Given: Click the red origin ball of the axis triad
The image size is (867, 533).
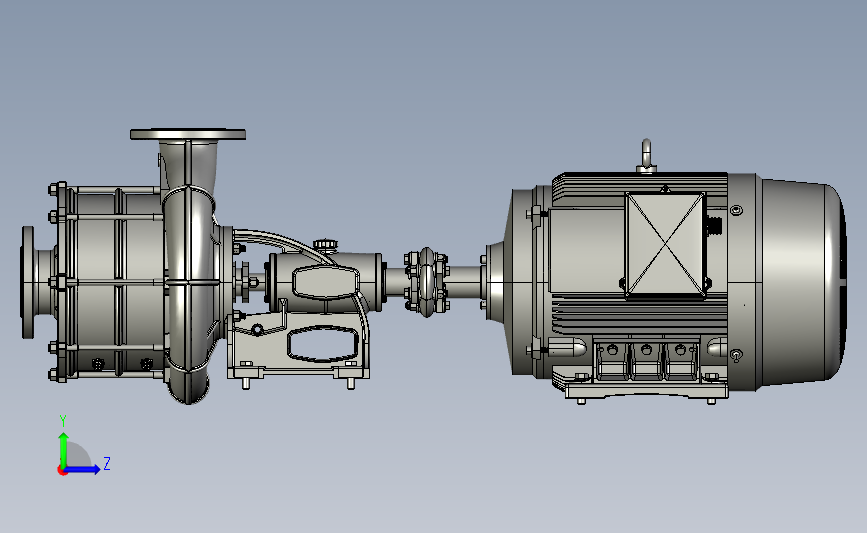Looking at the screenshot, I should click(x=62, y=471).
